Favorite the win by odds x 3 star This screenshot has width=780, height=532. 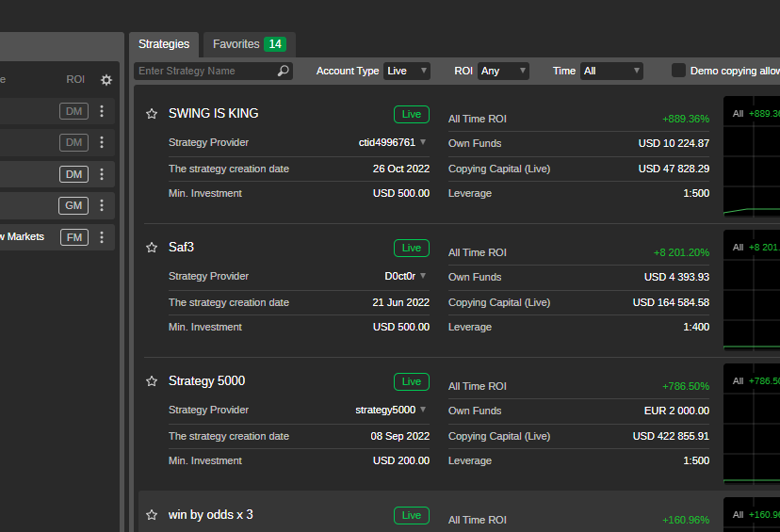pos(152,515)
